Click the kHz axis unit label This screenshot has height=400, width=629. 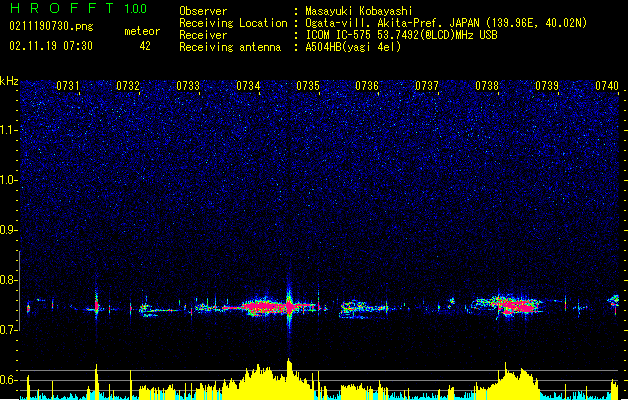point(9,81)
